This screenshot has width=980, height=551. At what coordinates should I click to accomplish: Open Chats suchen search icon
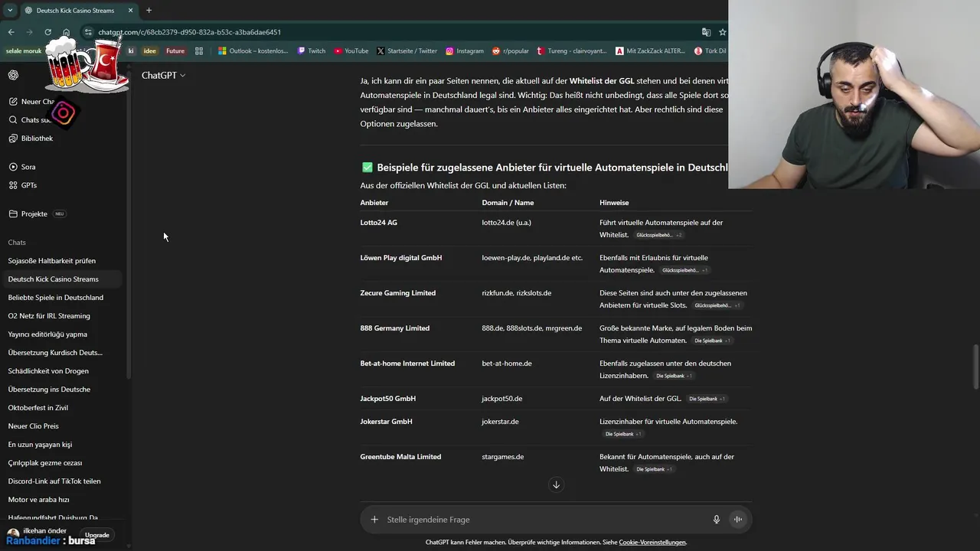click(13, 120)
